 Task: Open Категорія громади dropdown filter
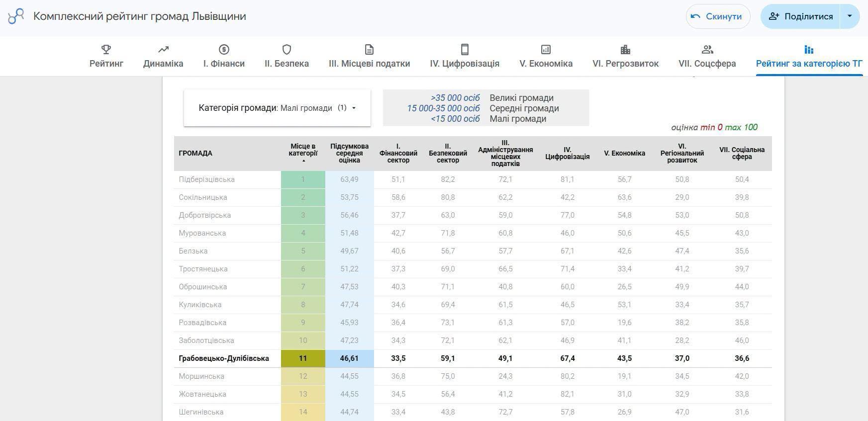pyautogui.click(x=277, y=108)
